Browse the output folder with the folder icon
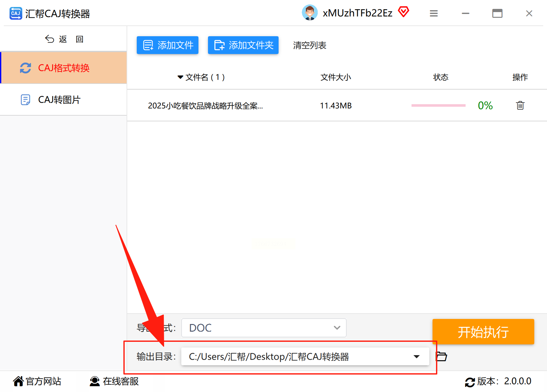The image size is (547, 392). [x=441, y=356]
